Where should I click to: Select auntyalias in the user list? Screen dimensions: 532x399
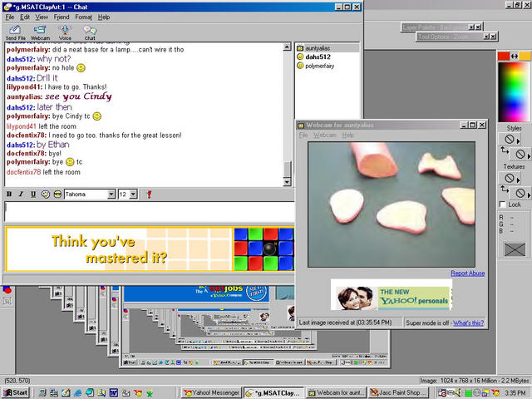pos(328,48)
